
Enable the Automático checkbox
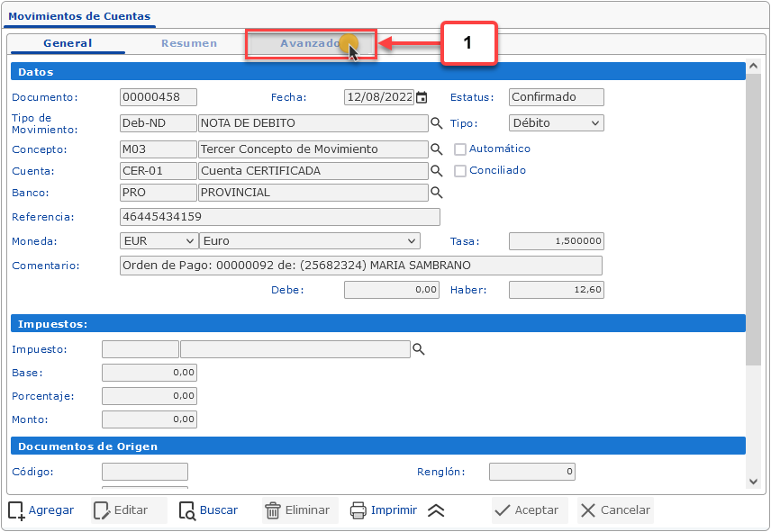coord(460,149)
